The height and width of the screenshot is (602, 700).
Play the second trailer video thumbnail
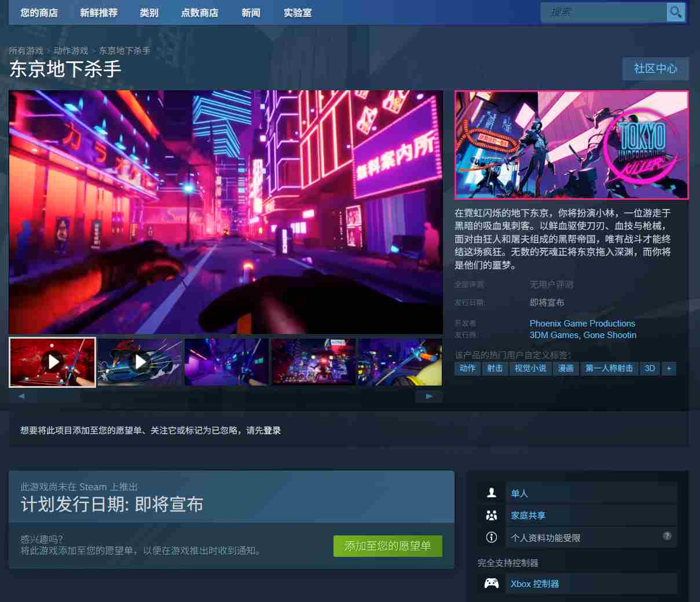[x=140, y=362]
